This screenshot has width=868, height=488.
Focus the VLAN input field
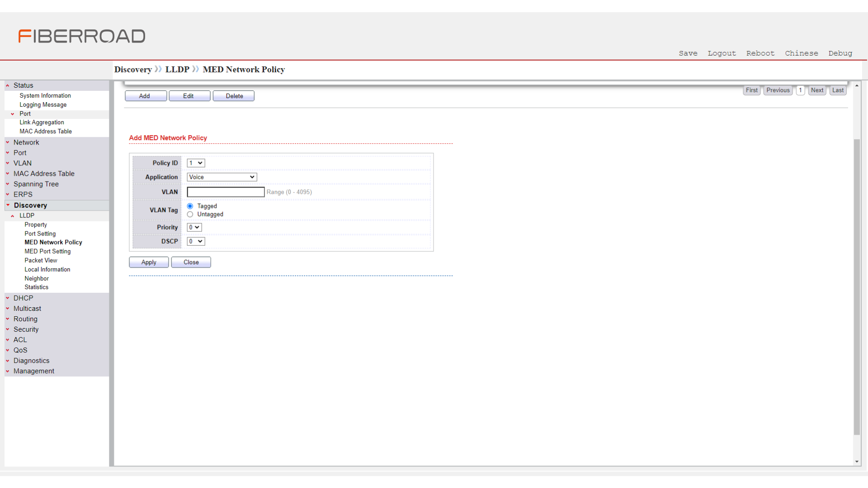226,192
